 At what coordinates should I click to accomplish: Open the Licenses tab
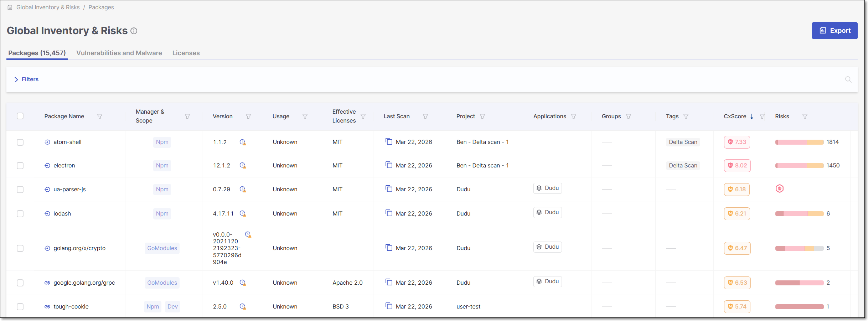coord(186,53)
